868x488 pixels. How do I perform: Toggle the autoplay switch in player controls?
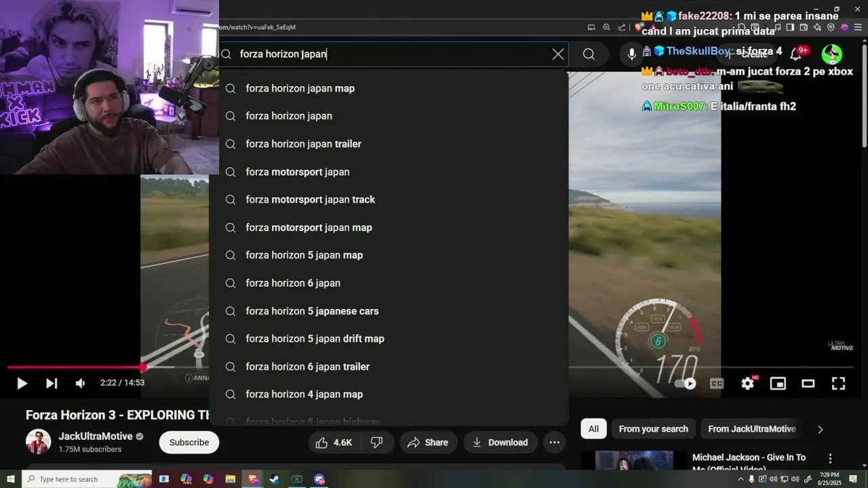pyautogui.click(x=686, y=384)
